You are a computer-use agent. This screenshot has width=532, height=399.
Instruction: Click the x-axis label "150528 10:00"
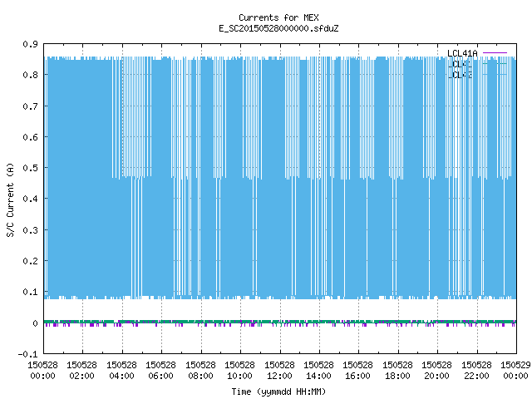[239, 371]
